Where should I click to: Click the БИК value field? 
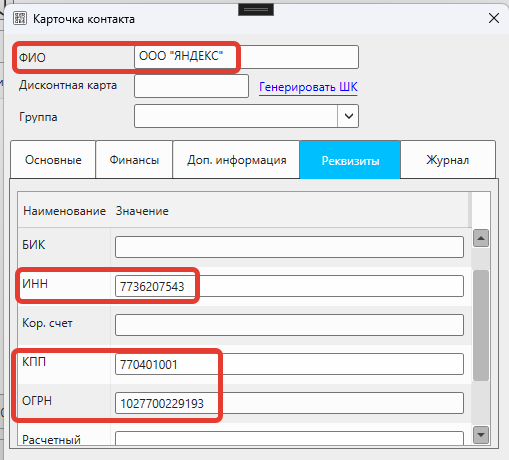pos(289,247)
